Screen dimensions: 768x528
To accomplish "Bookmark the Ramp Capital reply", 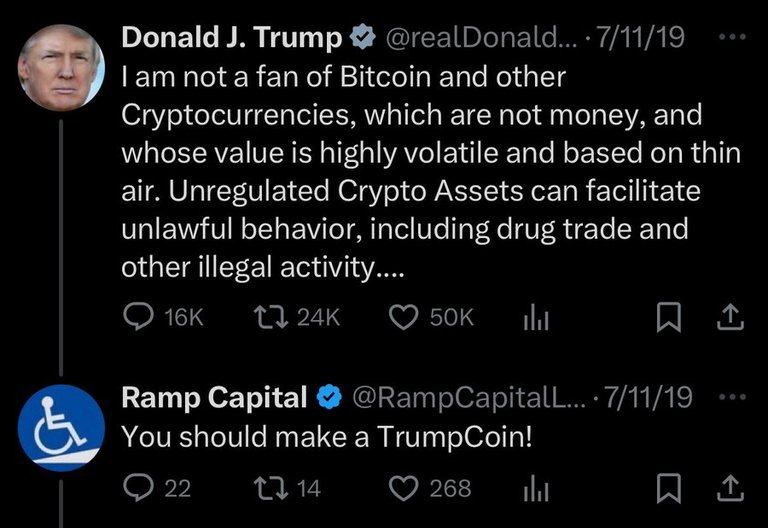I will tap(669, 488).
